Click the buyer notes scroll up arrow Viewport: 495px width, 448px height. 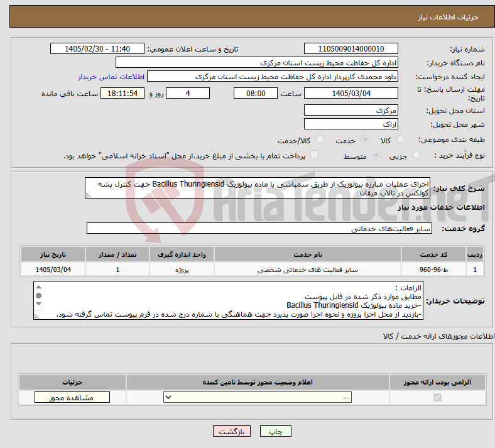(x=38, y=287)
